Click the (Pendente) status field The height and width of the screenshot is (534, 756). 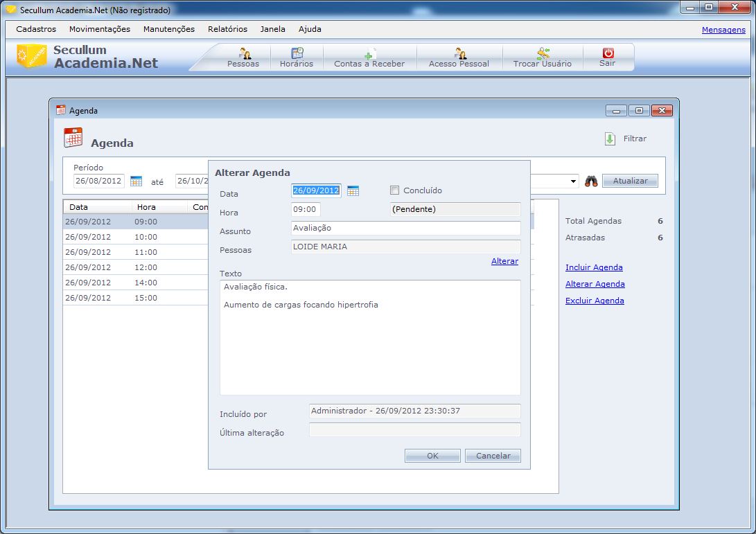[455, 209]
